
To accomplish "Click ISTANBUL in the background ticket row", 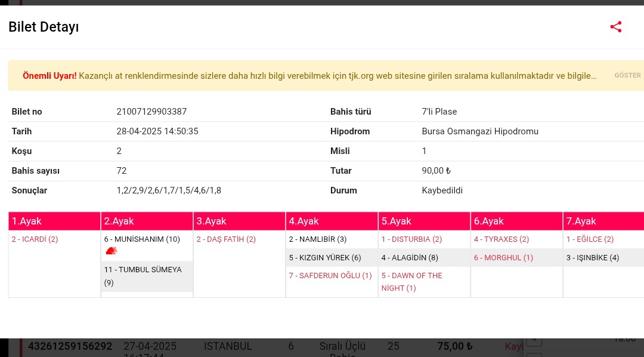I will pyautogui.click(x=228, y=346).
